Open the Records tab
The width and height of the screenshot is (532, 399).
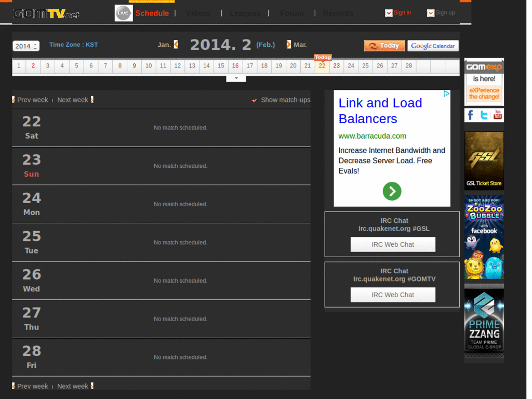pos(338,13)
